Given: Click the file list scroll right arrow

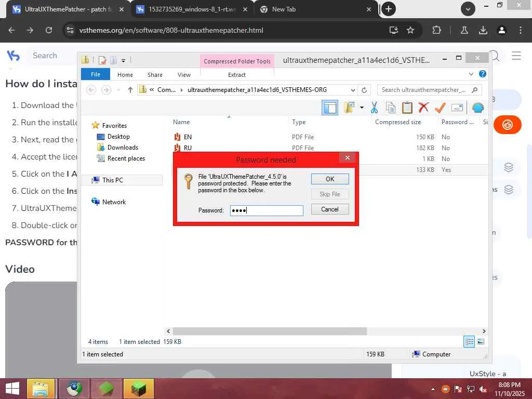Looking at the screenshot, I should pos(484,331).
